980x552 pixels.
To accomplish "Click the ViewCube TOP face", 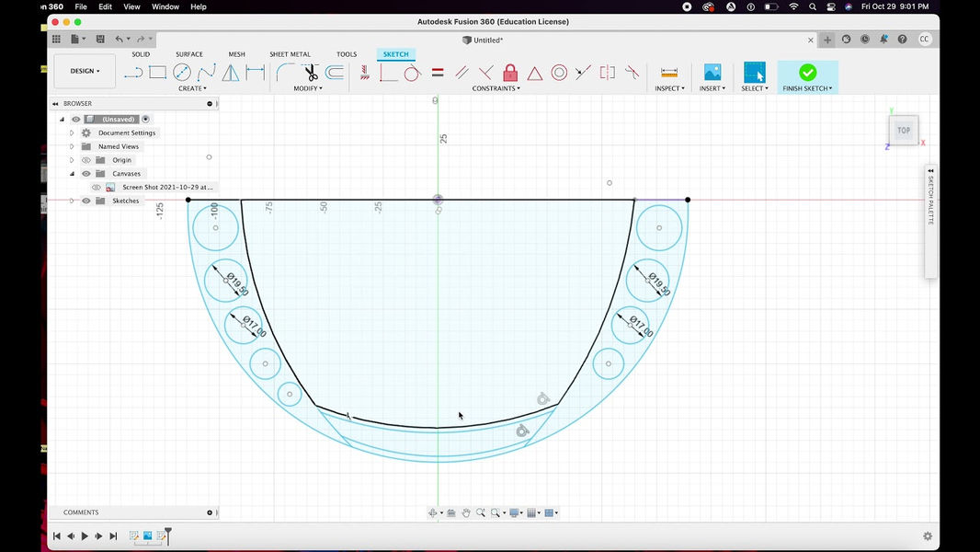I will click(904, 131).
